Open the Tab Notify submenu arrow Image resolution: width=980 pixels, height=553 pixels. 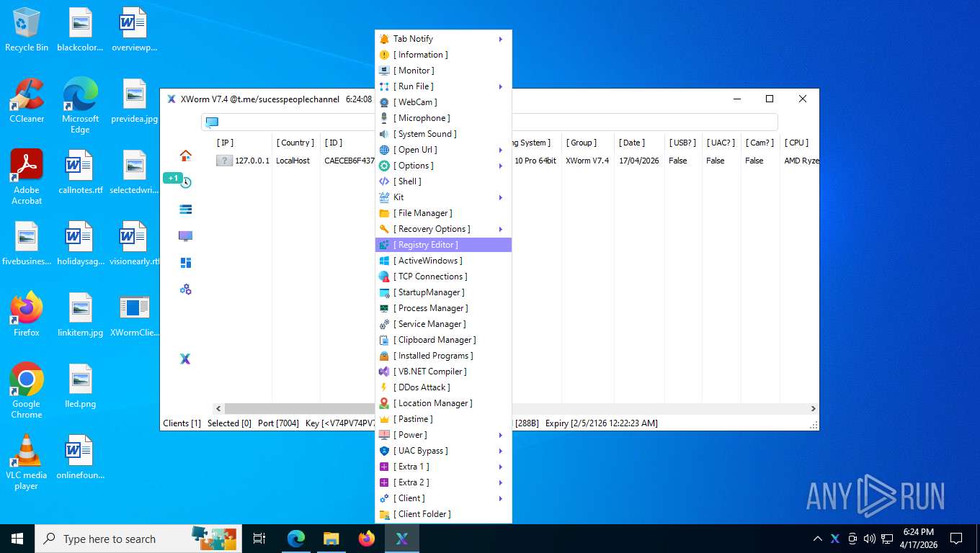pyautogui.click(x=500, y=39)
